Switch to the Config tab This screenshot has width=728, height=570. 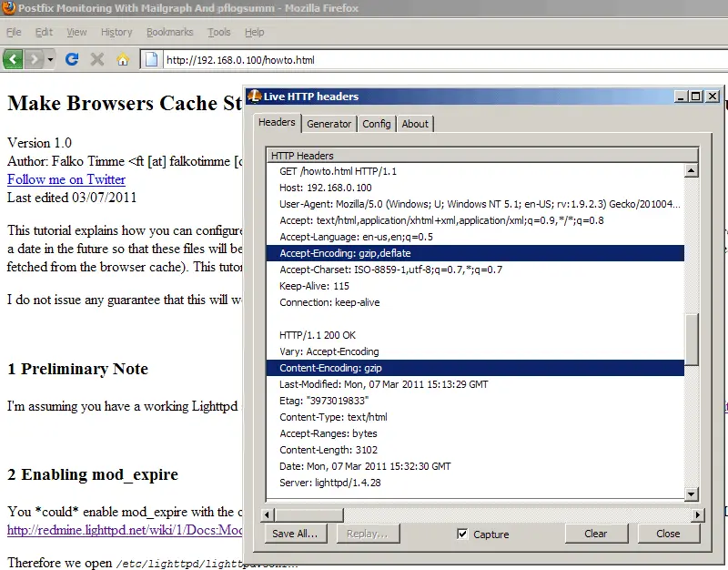(377, 124)
